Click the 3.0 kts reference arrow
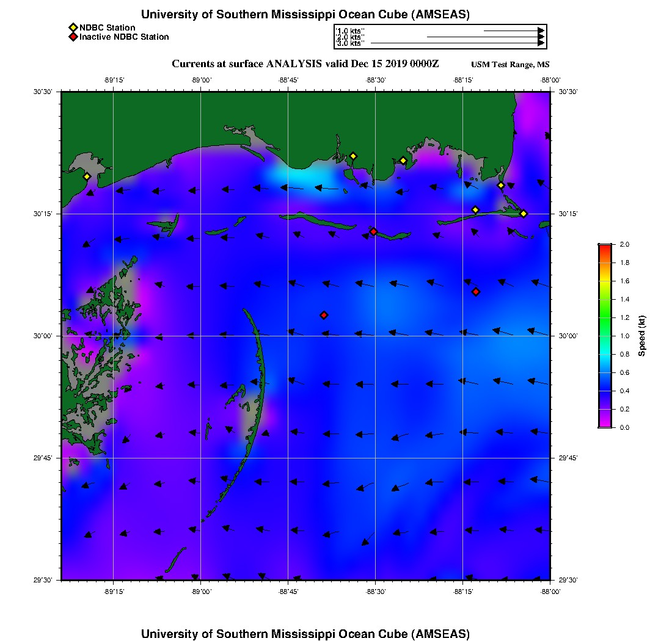The width and height of the screenshot is (672, 641). (x=456, y=43)
